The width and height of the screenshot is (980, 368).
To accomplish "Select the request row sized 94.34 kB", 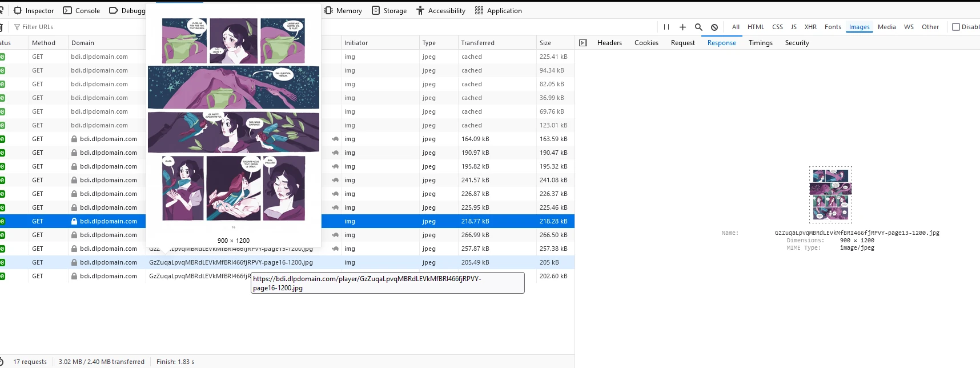I will point(287,70).
